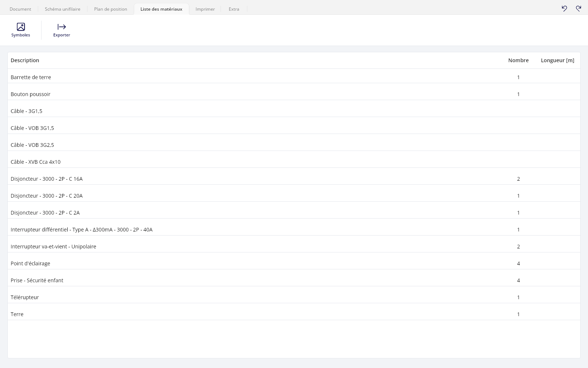Viewport: 588px width, 368px height.
Task: Open the Schéma unifilaire tab
Action: click(62, 9)
